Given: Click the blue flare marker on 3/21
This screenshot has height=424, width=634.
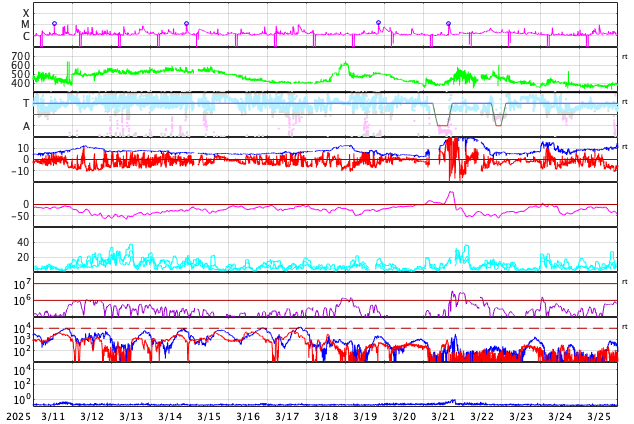Looking at the screenshot, I should click(x=448, y=23).
